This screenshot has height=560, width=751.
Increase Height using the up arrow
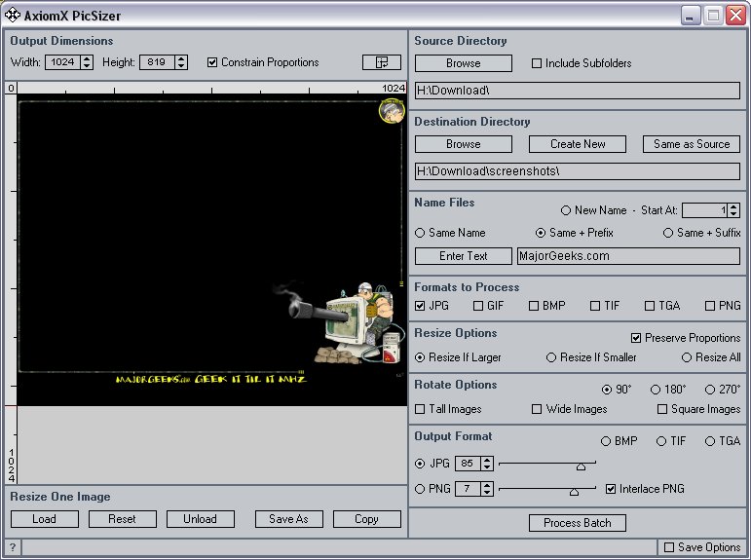pos(181,58)
